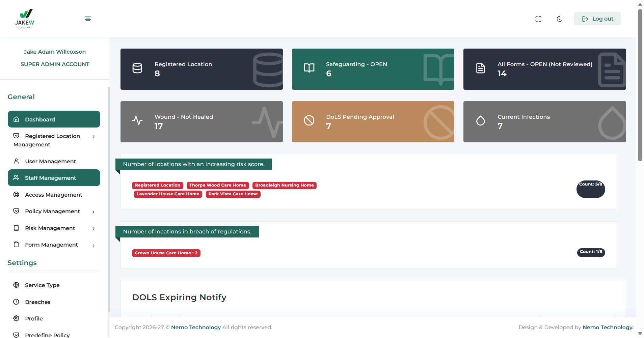The width and height of the screenshot is (644, 338).
Task: Expand the Policy Management chevron
Action: coord(93,212)
